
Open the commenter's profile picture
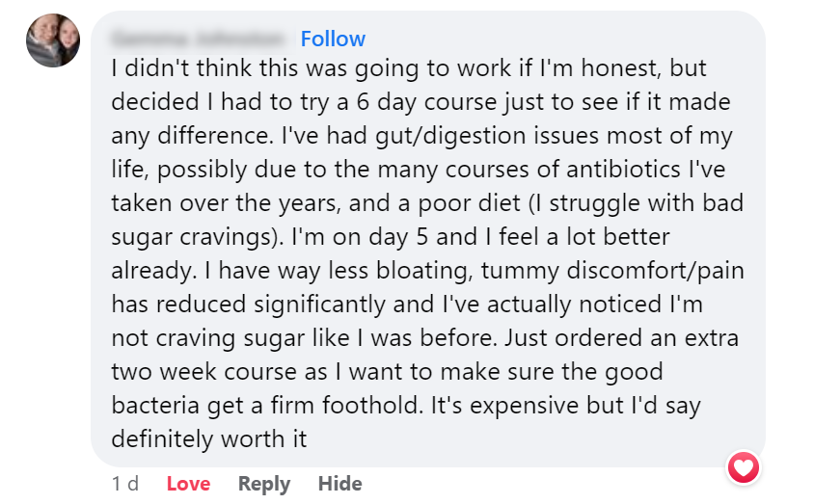53,40
